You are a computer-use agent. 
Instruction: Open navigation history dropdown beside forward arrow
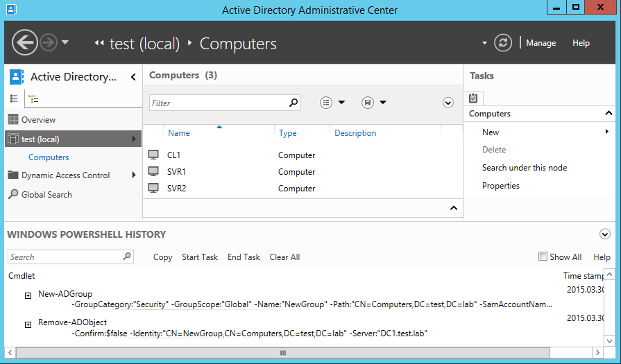tap(65, 42)
